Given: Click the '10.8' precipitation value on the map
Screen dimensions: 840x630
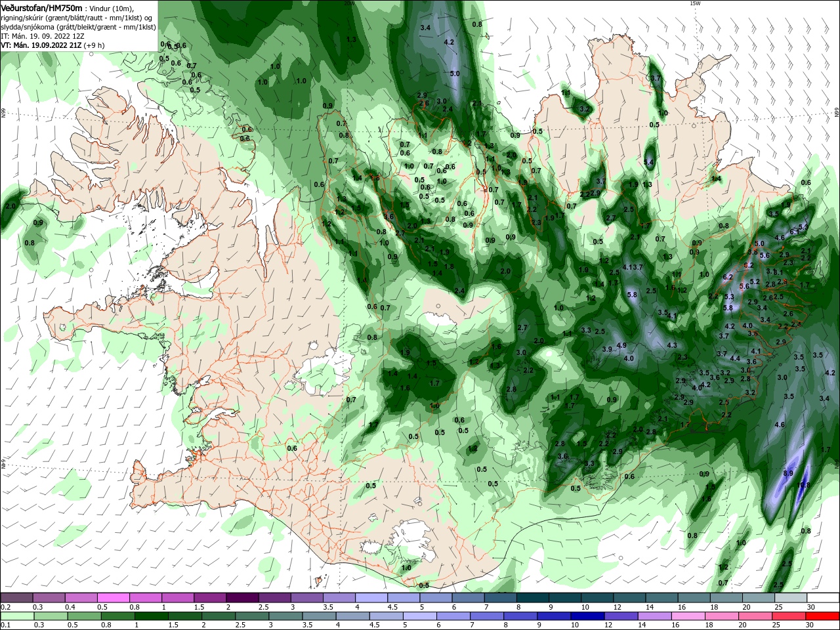Looking at the screenshot, I should click(x=803, y=485).
